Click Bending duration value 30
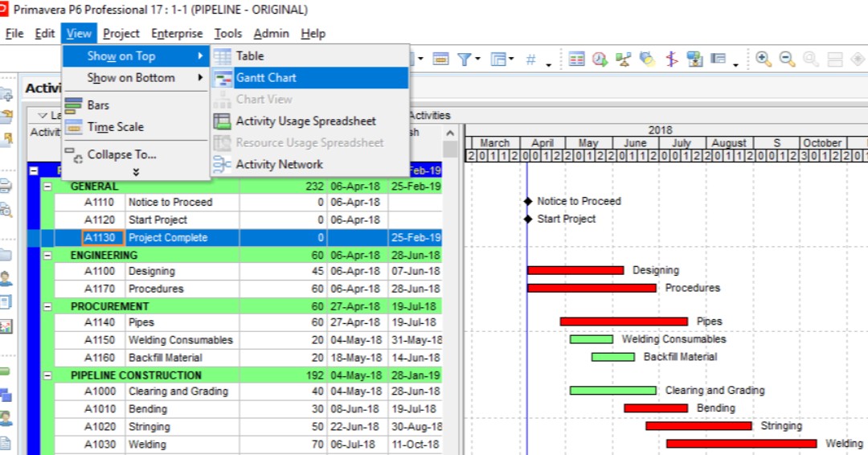The height and width of the screenshot is (455, 868). click(317, 409)
